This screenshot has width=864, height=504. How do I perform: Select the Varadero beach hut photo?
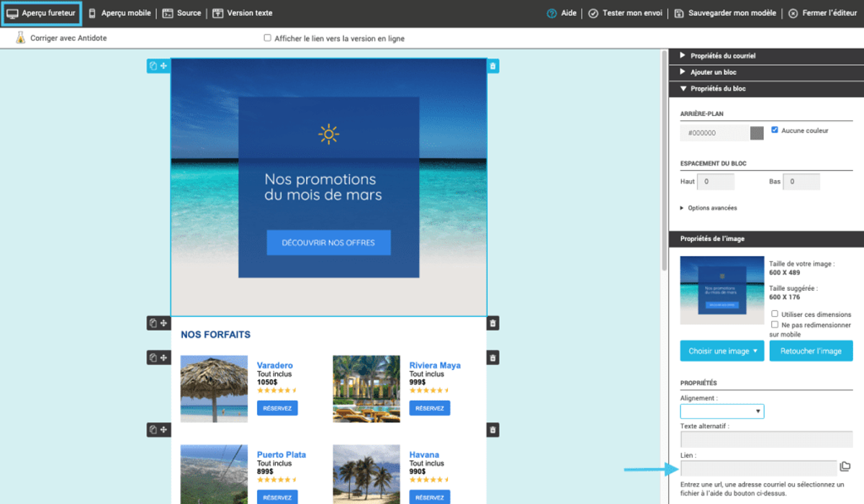coord(214,389)
